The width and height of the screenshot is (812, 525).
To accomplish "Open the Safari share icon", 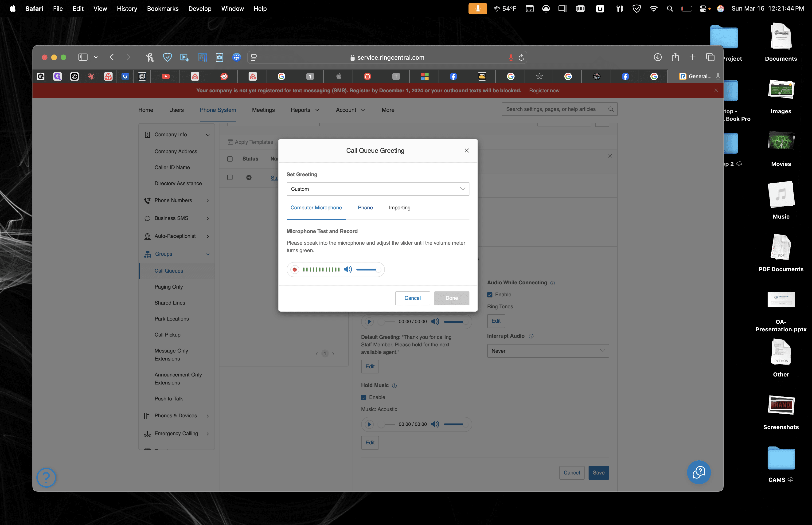I will point(675,57).
